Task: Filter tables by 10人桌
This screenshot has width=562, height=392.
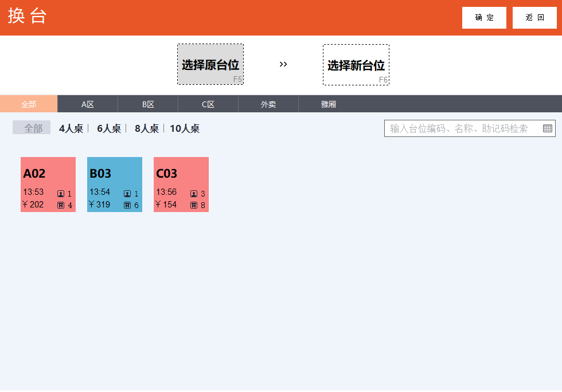Action: (185, 128)
